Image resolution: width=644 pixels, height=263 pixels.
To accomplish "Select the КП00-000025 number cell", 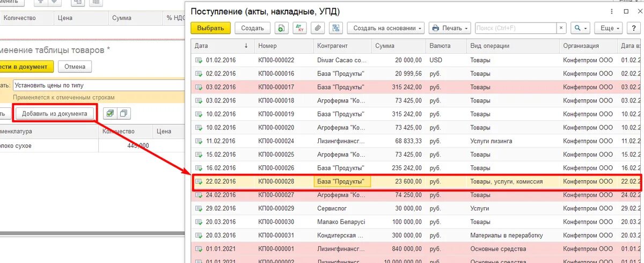I will coord(283,155).
